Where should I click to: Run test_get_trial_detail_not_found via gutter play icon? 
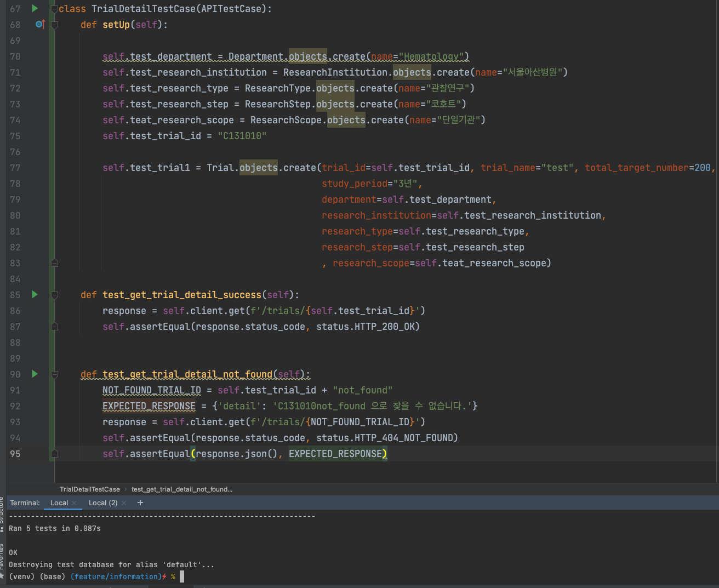pyautogui.click(x=35, y=374)
